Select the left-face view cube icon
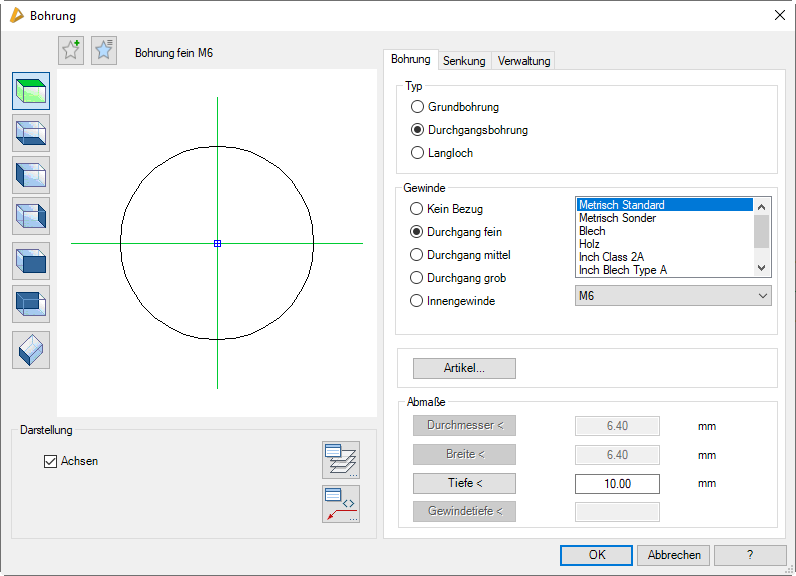This screenshot has height=576, width=796. tap(31, 174)
